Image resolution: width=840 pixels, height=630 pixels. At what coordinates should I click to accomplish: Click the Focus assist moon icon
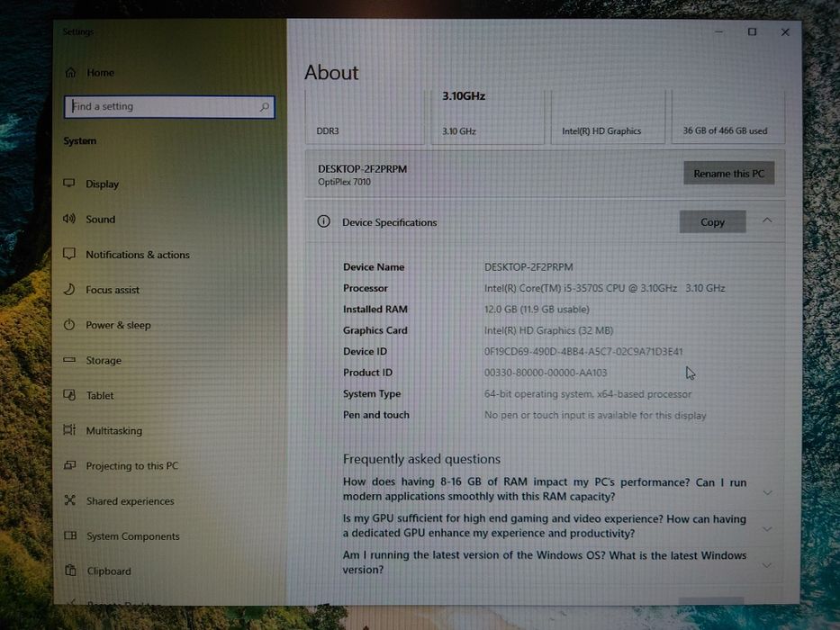69,289
